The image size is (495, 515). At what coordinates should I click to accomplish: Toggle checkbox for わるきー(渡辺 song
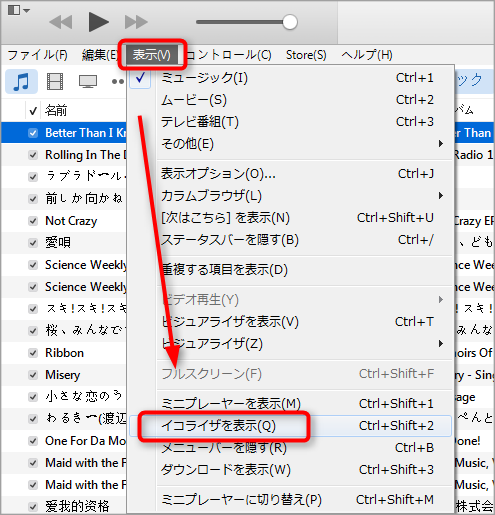coord(33,419)
